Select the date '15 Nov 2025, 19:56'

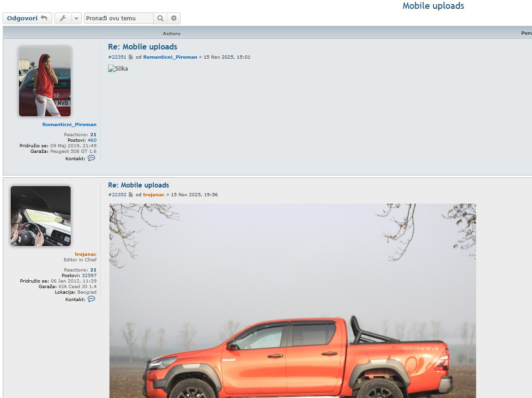tap(194, 195)
